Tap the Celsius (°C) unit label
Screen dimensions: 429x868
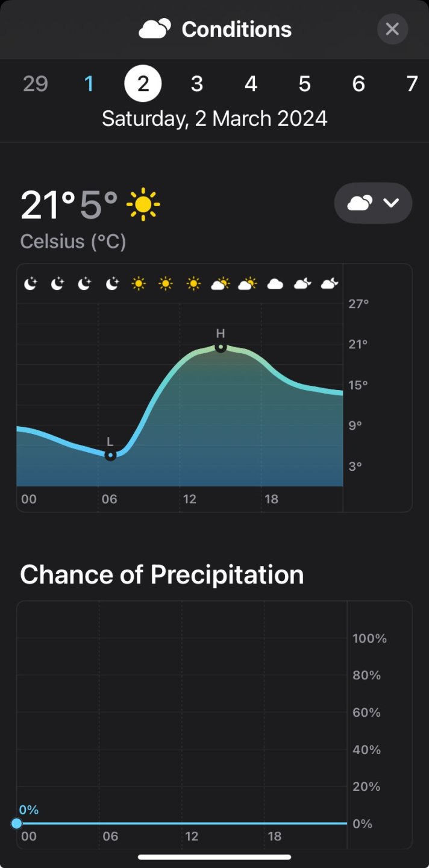pos(73,242)
